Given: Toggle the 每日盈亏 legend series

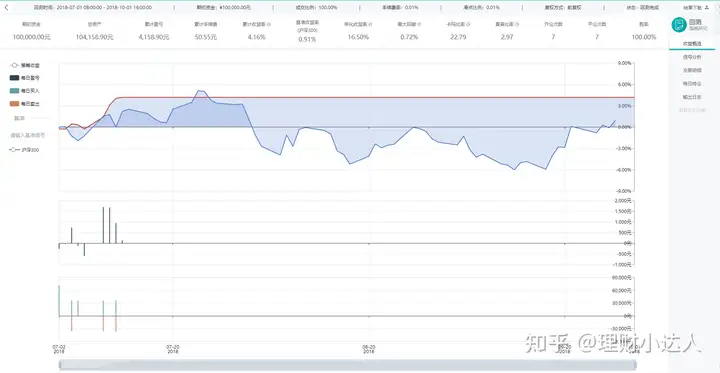Looking at the screenshot, I should click(24, 78).
